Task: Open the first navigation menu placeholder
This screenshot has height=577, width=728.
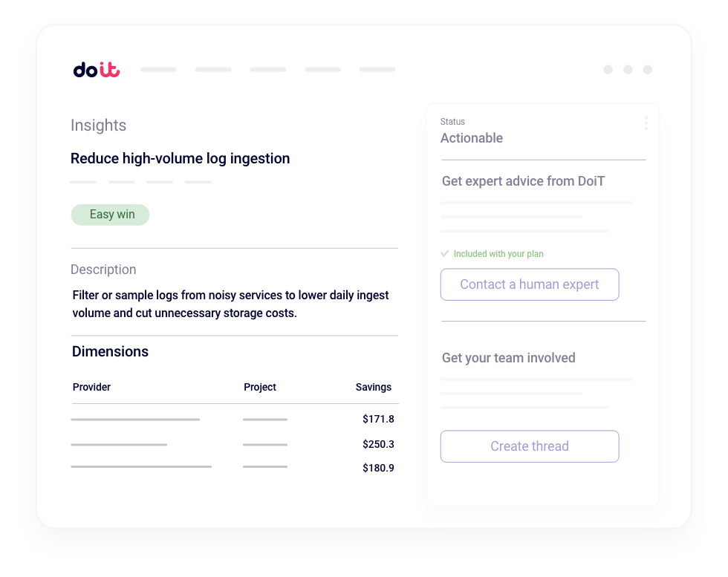Action: click(159, 70)
